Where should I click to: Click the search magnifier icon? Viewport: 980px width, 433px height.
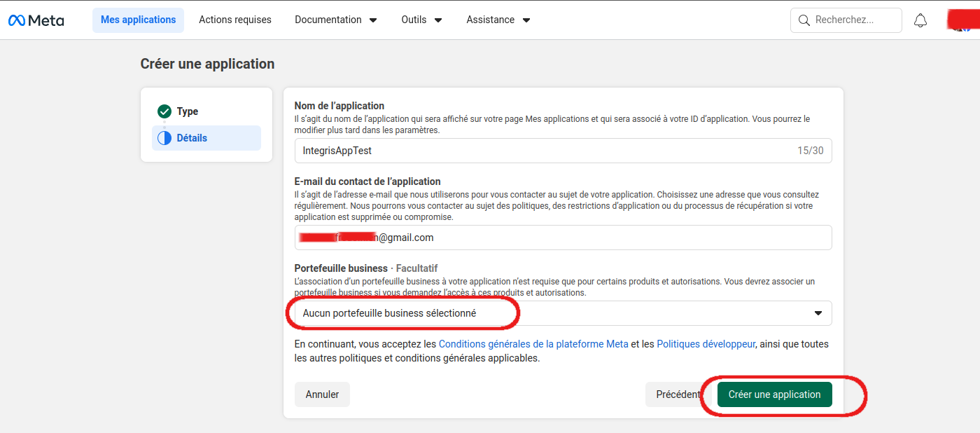pyautogui.click(x=804, y=20)
